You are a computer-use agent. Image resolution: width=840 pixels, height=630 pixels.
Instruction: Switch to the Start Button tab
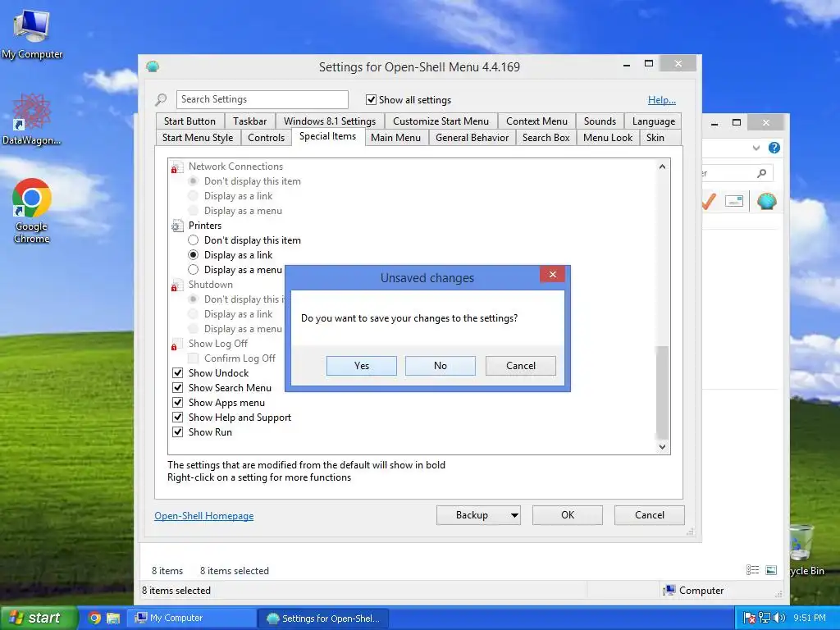coord(189,121)
